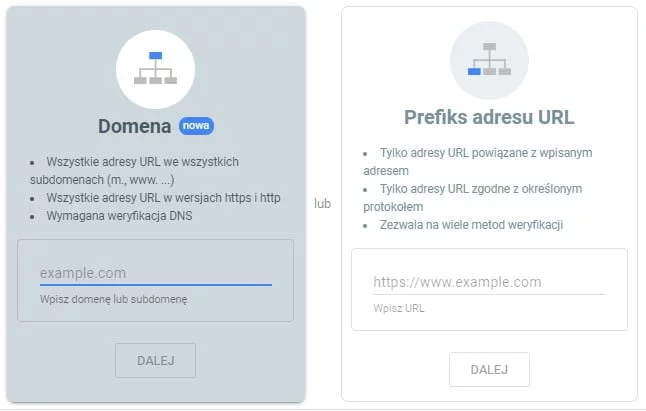Click DALEJ under Prefiks adresu URL
Image resolution: width=646 pixels, height=411 pixels.
tap(489, 369)
